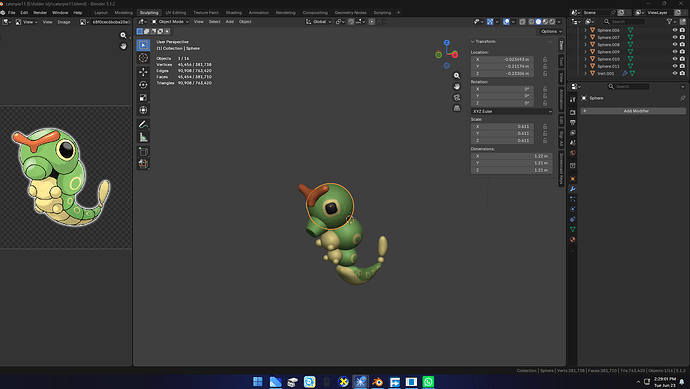
Task: Open the Object Data green triangle tab
Action: coord(573,229)
